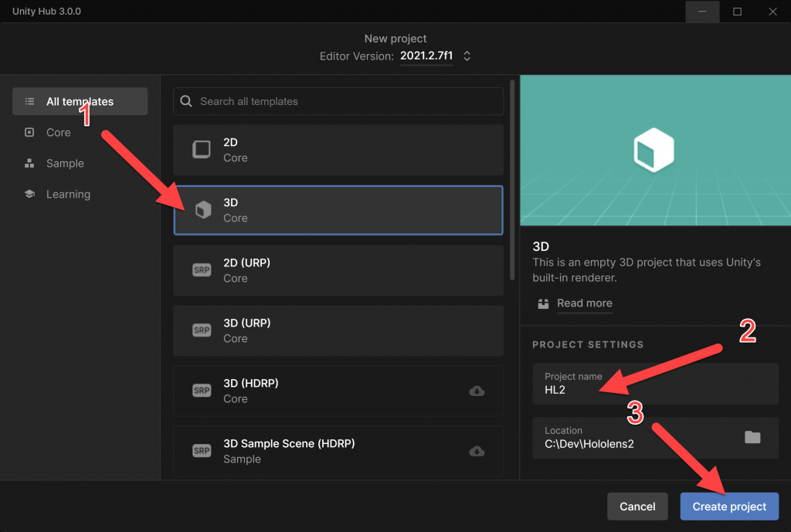The width and height of the screenshot is (791, 532).
Task: Download the 3D (HDRP) template
Action: [477, 391]
